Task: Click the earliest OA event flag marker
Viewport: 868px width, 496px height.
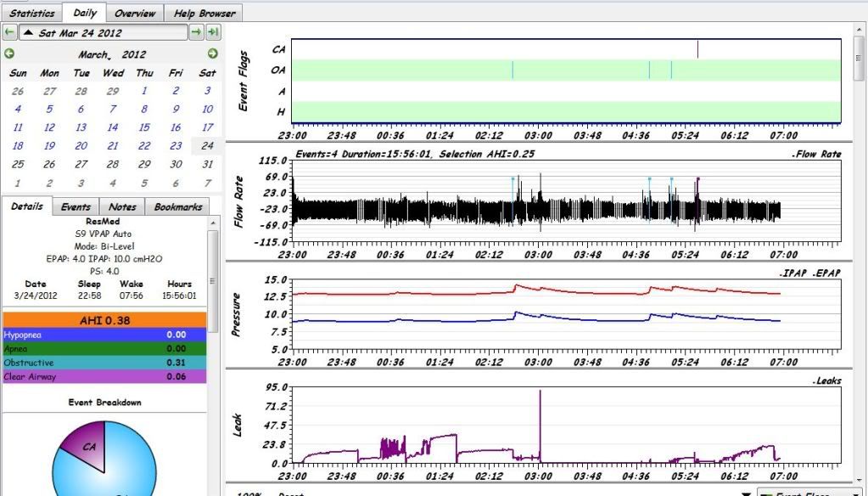Action: [x=512, y=70]
